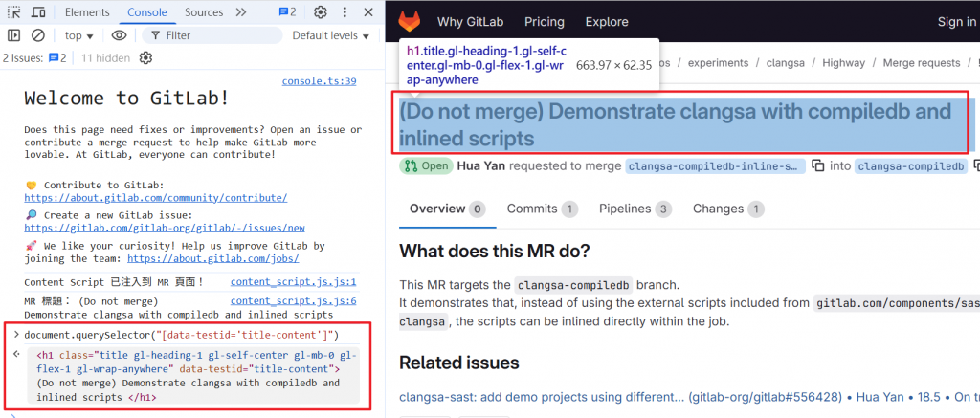Screen dimensions: 980x418
Task: Open the console.ts:39 source link
Action: [320, 81]
